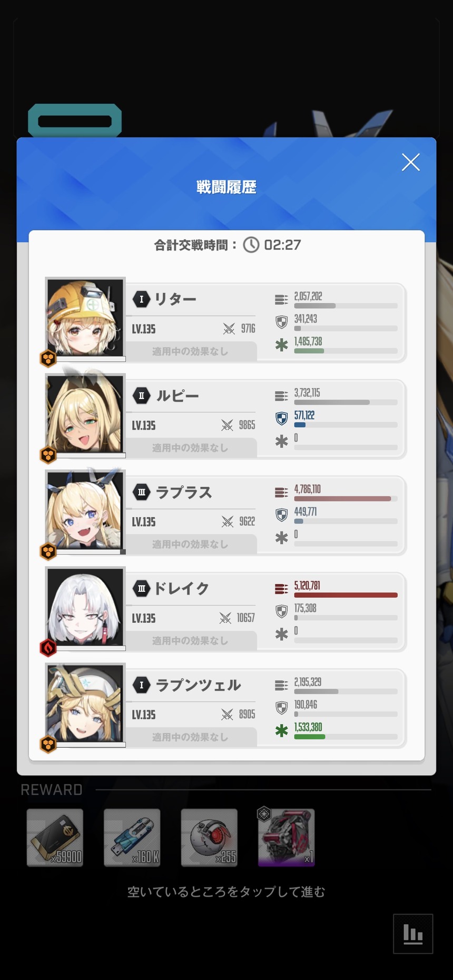This screenshot has width=453, height=980.
Task: Click ドレイク's red damage dealt bar
Action: tap(346, 595)
